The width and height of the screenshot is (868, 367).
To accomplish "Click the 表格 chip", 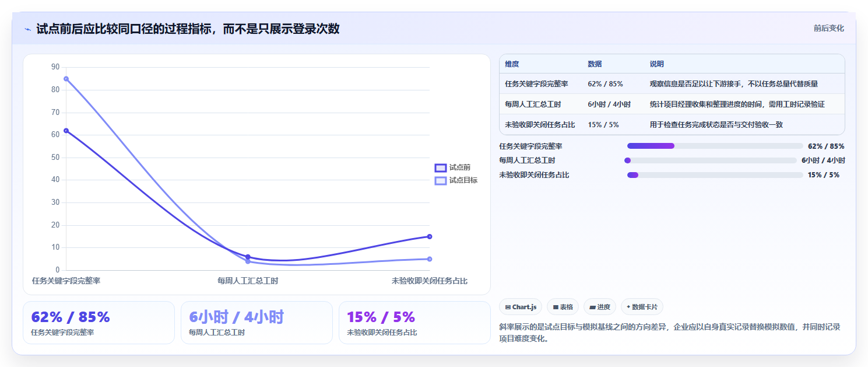I will [x=563, y=307].
